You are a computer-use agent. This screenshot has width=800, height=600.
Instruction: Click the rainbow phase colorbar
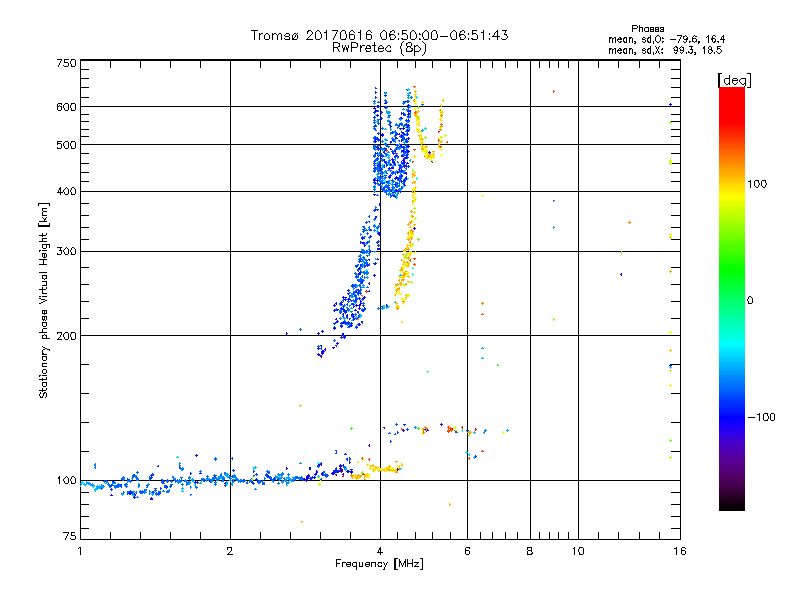pyautogui.click(x=732, y=299)
